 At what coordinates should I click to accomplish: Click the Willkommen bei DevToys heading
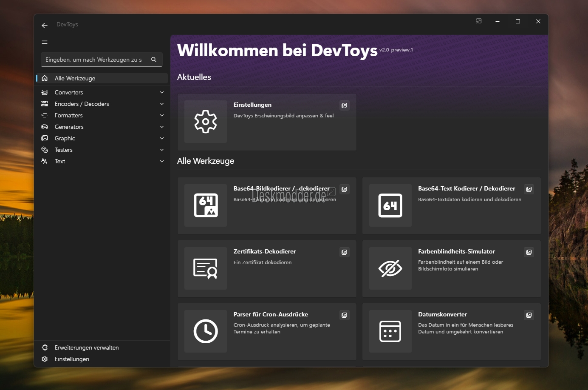coord(277,50)
